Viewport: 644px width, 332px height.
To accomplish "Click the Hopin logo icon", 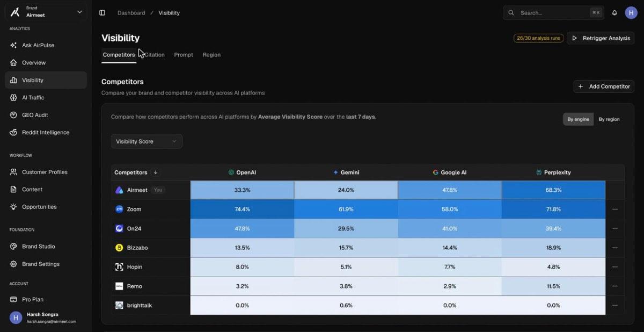I will click(119, 267).
